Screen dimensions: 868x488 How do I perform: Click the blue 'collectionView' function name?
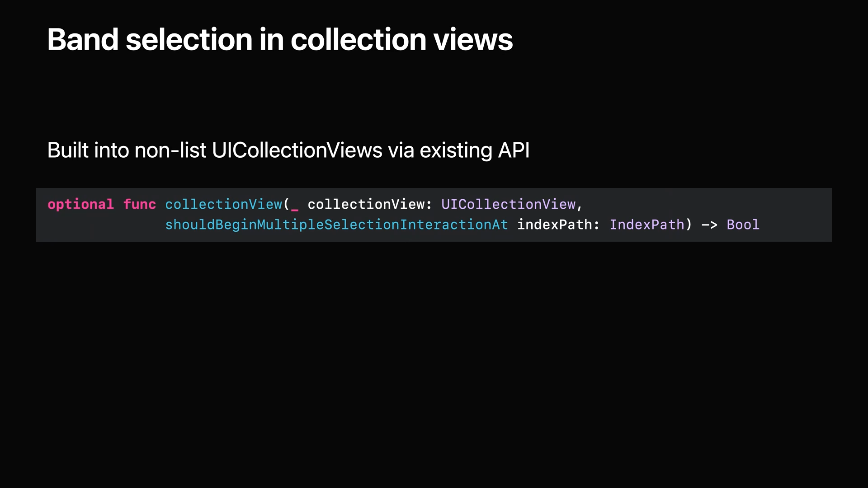click(x=223, y=204)
